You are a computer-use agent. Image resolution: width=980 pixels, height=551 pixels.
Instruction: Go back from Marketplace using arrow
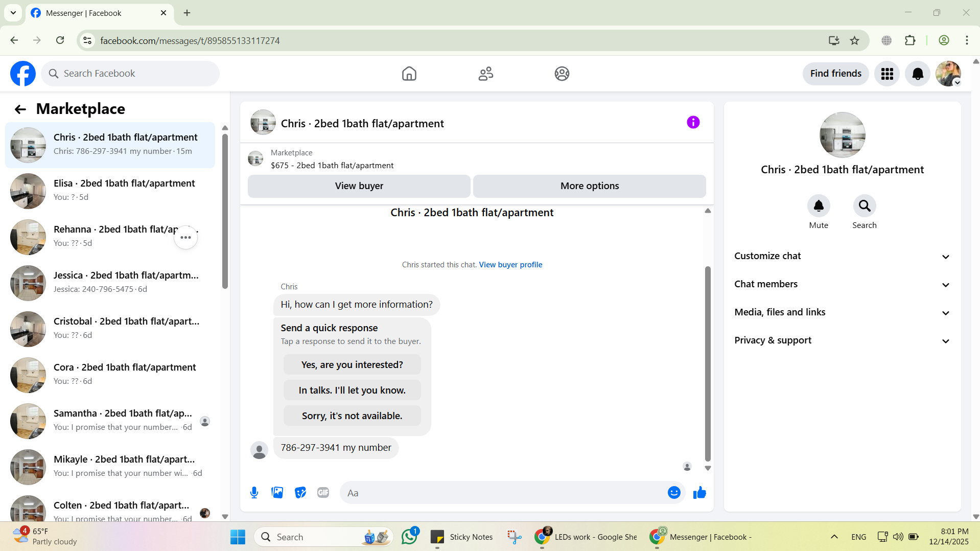pyautogui.click(x=20, y=109)
